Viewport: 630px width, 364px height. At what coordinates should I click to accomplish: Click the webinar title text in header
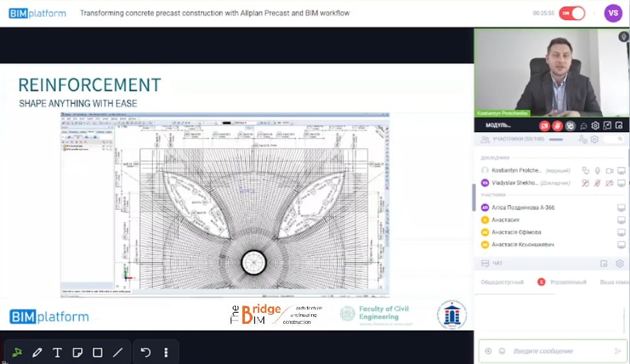pyautogui.click(x=215, y=13)
